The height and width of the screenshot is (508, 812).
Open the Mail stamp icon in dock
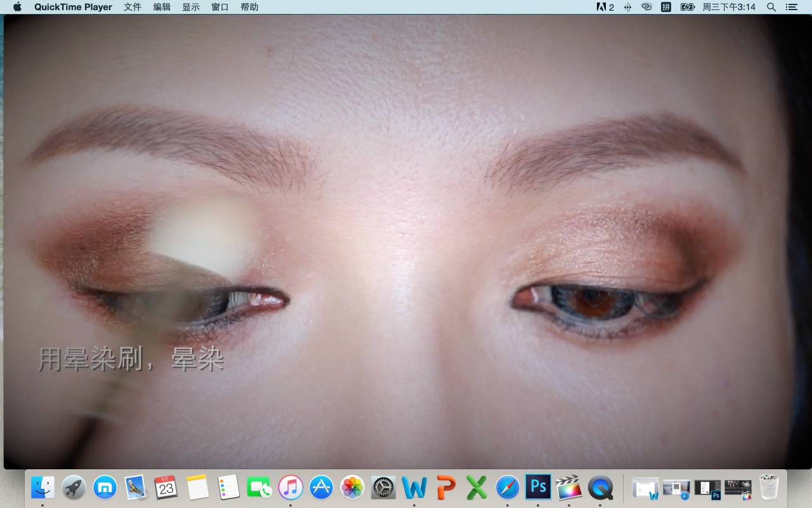click(x=136, y=488)
